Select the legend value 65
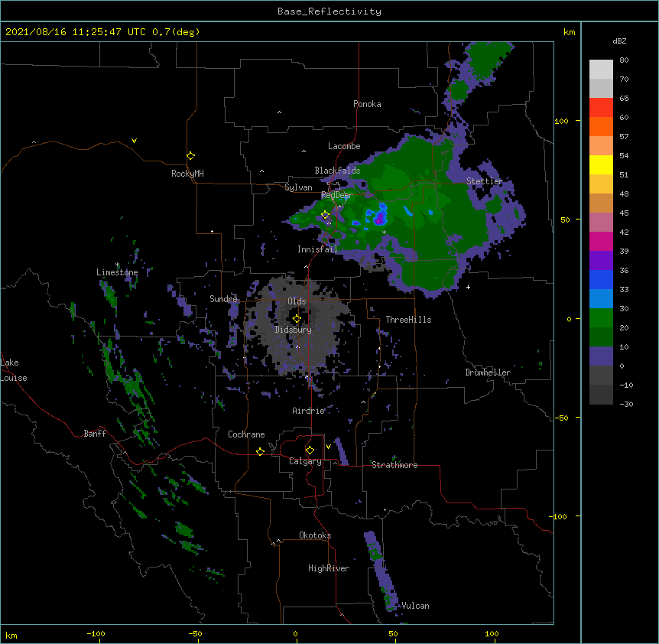659x644 pixels. pos(624,99)
